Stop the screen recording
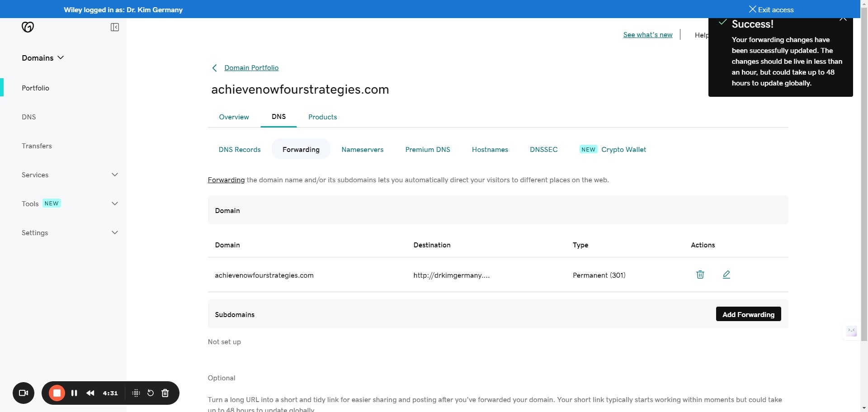The width and height of the screenshot is (868, 412). [x=57, y=393]
